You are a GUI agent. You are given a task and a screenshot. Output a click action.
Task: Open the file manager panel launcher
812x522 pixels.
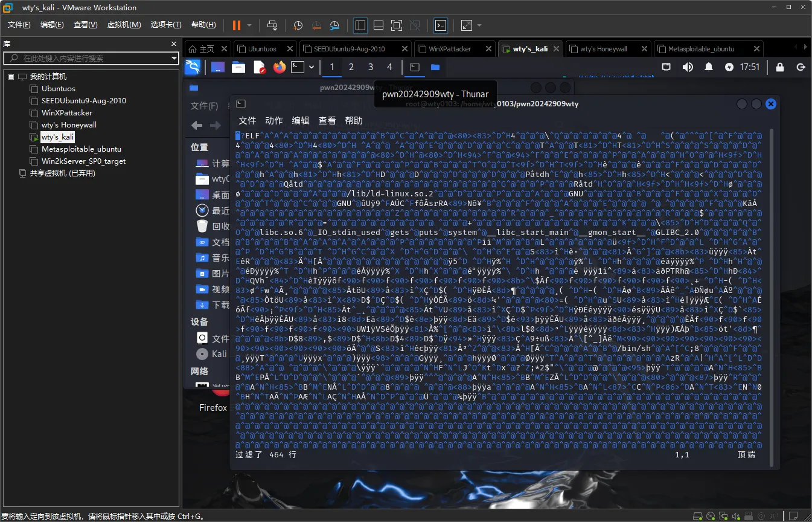[x=238, y=67]
